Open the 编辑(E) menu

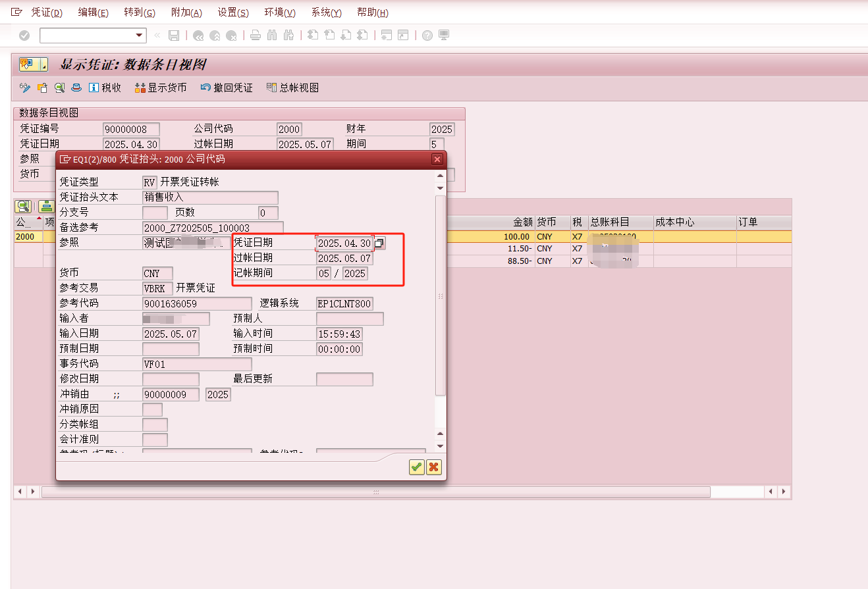tap(93, 13)
